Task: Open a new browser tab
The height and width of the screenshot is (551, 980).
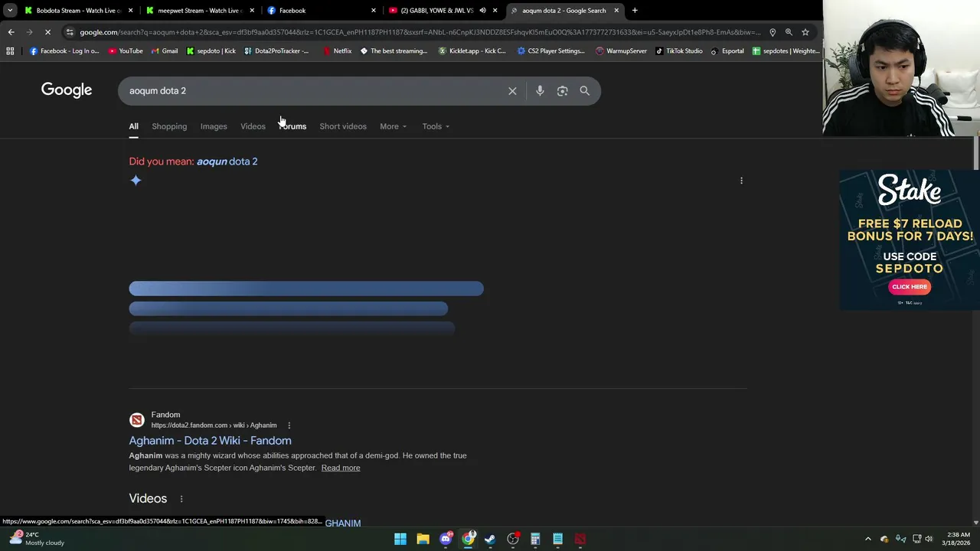Action: click(635, 11)
